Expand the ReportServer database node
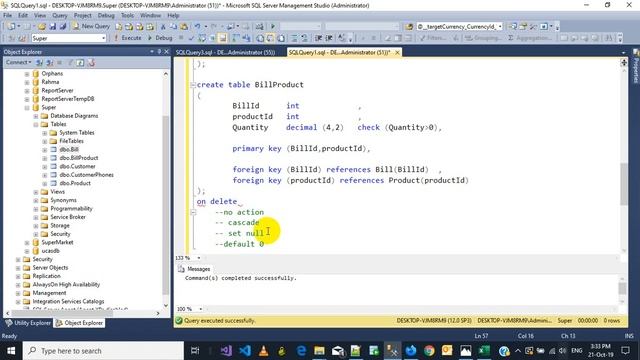The image size is (640, 360). (x=27, y=91)
